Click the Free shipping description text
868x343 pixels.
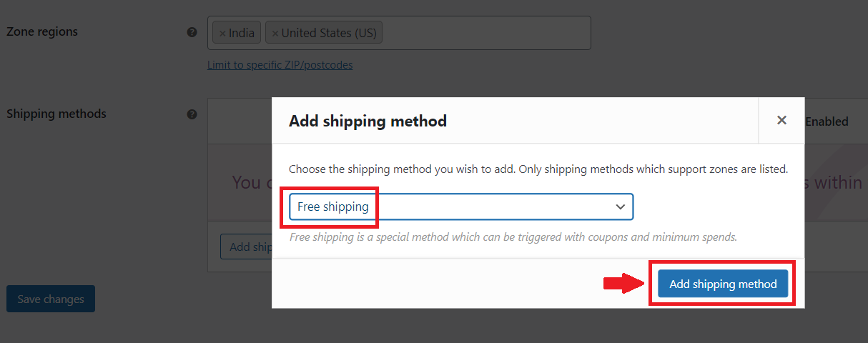point(513,237)
